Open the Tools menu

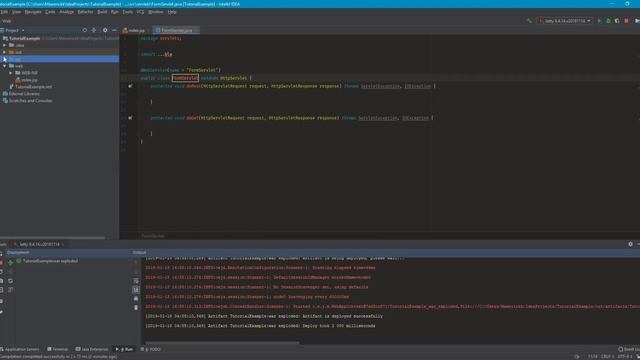(x=128, y=12)
